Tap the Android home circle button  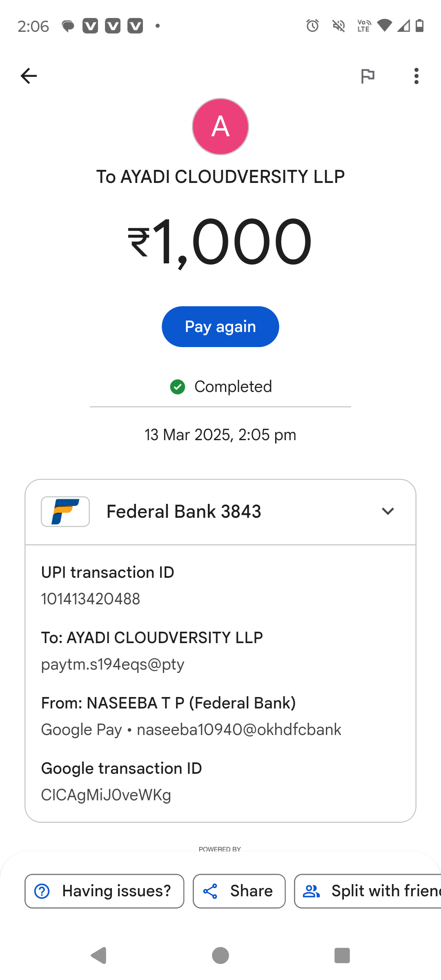pyautogui.click(x=220, y=955)
